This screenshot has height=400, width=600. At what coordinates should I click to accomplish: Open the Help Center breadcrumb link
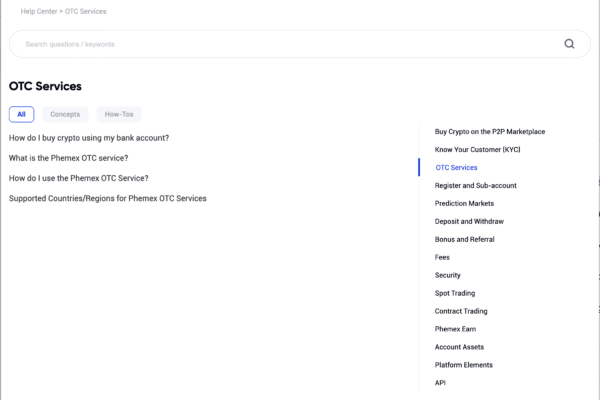point(39,11)
